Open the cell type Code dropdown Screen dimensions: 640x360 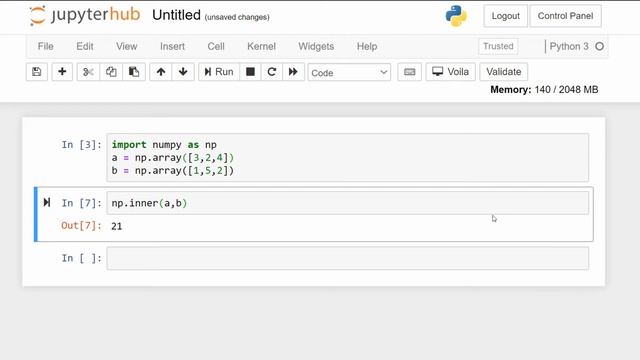tap(349, 73)
